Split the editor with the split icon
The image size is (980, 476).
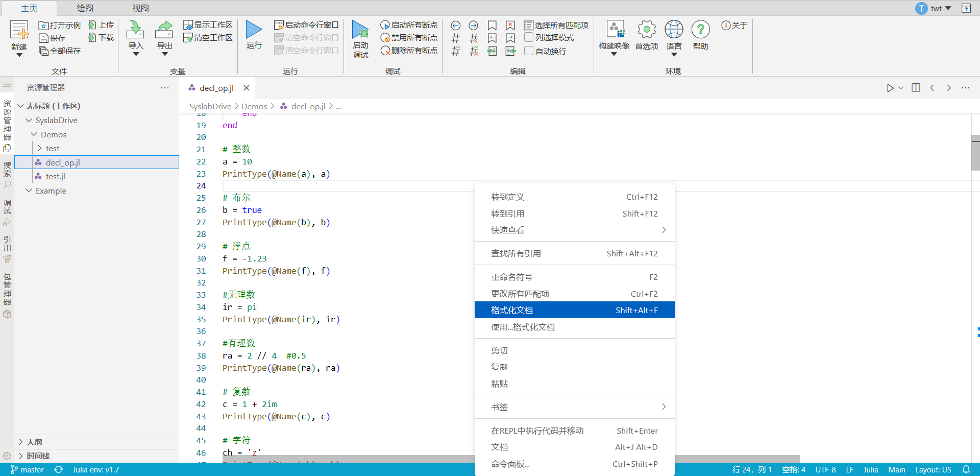click(x=916, y=88)
